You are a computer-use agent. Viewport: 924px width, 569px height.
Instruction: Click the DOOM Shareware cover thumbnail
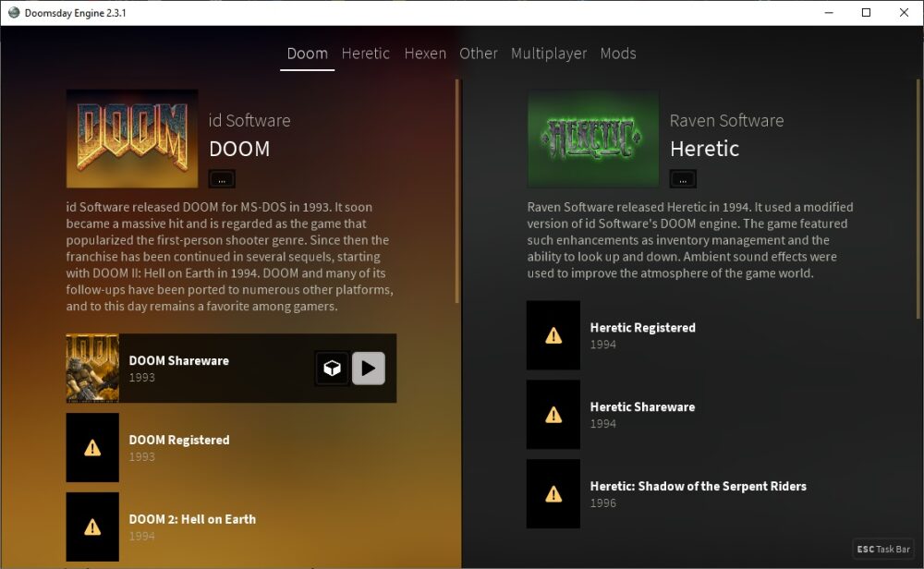click(x=92, y=369)
